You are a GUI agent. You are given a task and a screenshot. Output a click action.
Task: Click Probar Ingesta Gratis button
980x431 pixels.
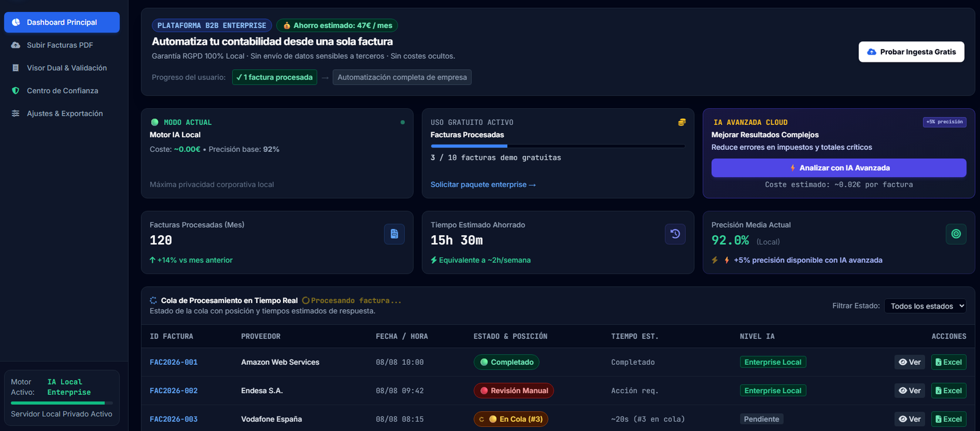(911, 52)
